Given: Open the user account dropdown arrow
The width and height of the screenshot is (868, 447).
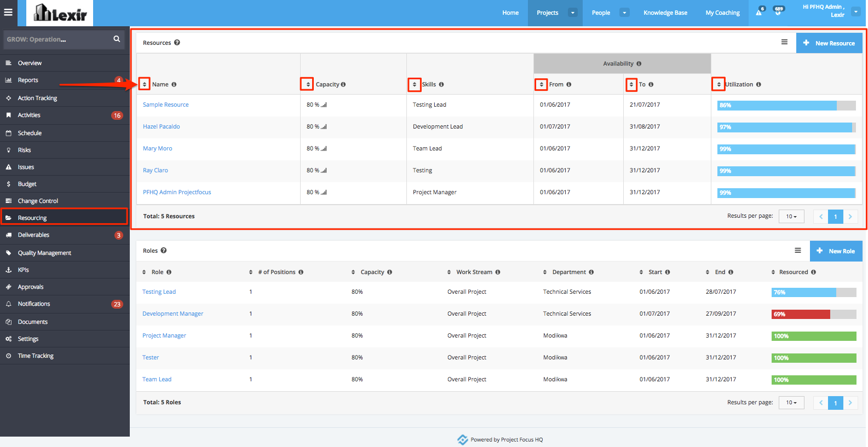Looking at the screenshot, I should pyautogui.click(x=856, y=11).
